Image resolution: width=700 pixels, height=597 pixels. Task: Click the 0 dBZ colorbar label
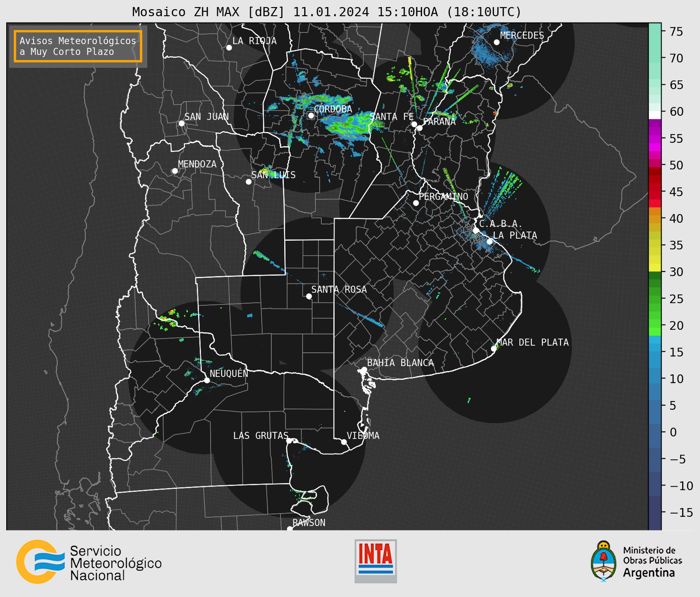(673, 433)
